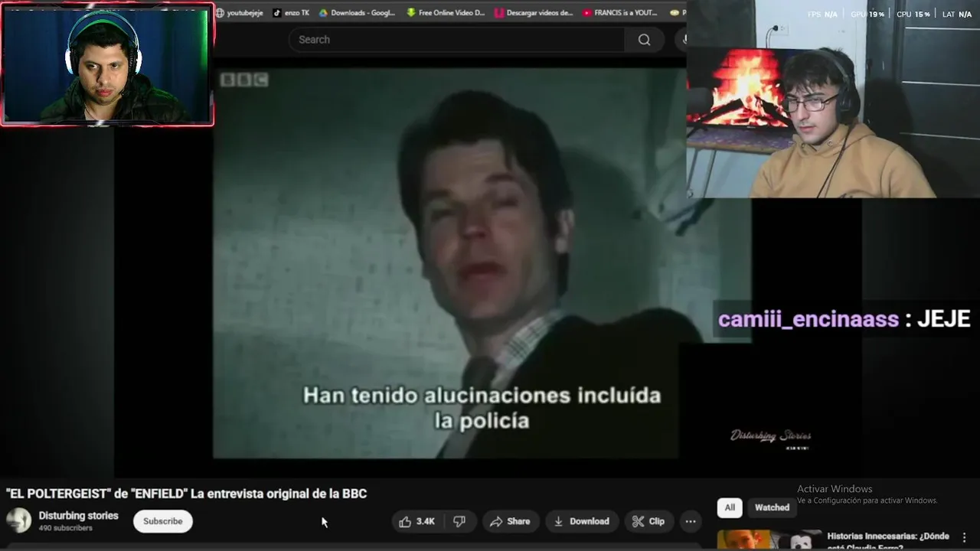Click the GPU 19% performance stat
The width and height of the screenshot is (980, 551).
867,15
